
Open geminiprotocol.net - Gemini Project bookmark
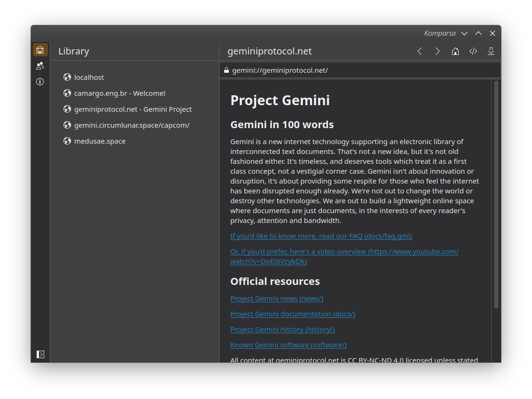pos(135,109)
